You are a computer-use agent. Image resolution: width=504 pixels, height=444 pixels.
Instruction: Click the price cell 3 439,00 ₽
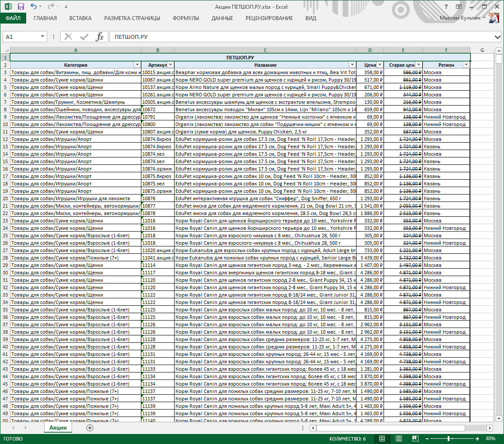pyautogui.click(x=370, y=258)
